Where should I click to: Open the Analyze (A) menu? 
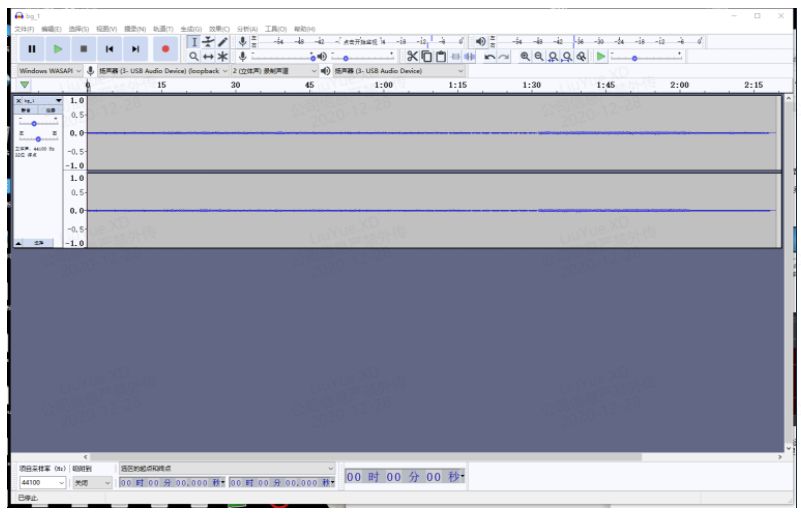tap(247, 29)
